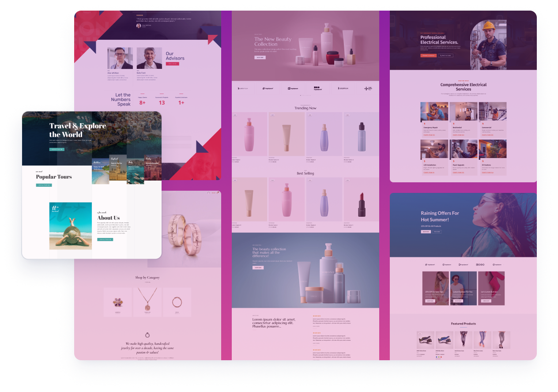
Task: Open the first sneaker in Featured Products
Action: (425, 340)
